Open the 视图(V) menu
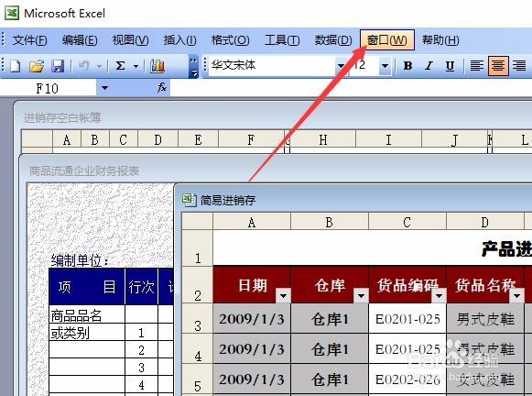 (x=130, y=40)
